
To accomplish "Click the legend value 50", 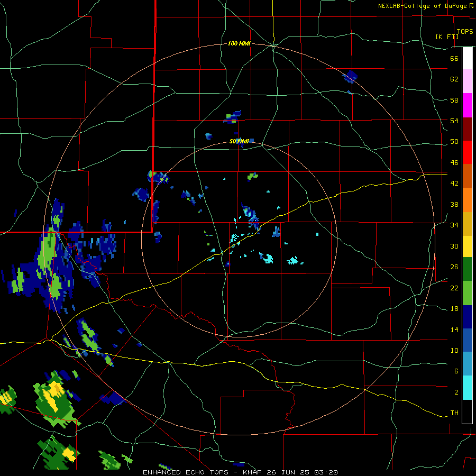I will pos(454,142).
